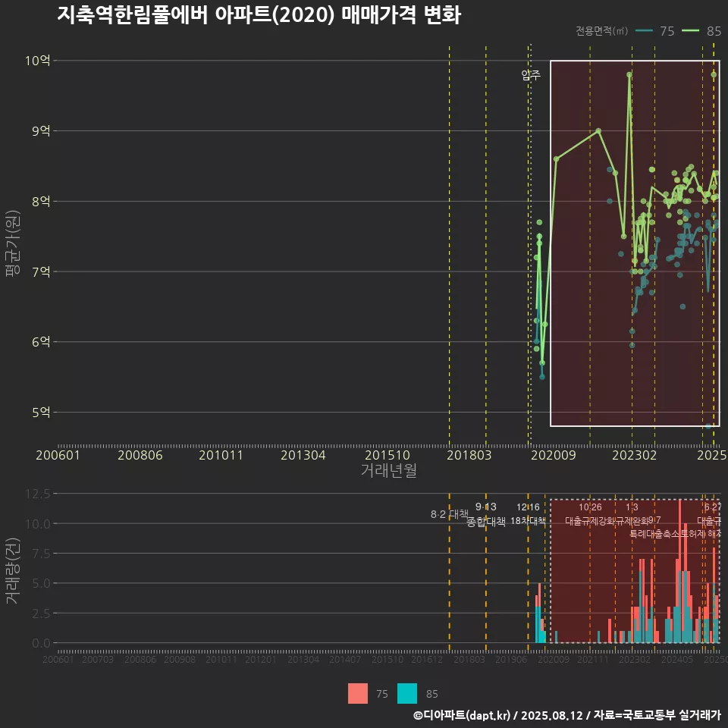The height and width of the screenshot is (728, 728).
Task: Click the '200908' label on volume chart axis
Action: tap(180, 659)
